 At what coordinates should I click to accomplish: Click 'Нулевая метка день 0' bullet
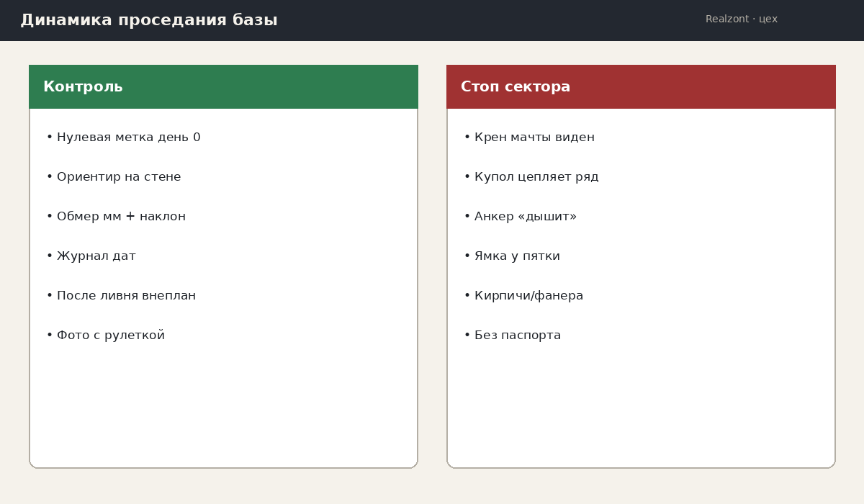pos(123,138)
